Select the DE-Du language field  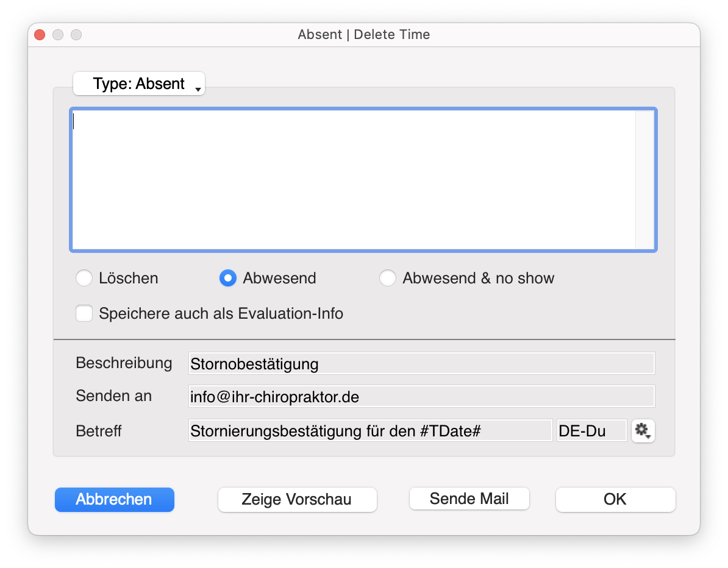(591, 431)
